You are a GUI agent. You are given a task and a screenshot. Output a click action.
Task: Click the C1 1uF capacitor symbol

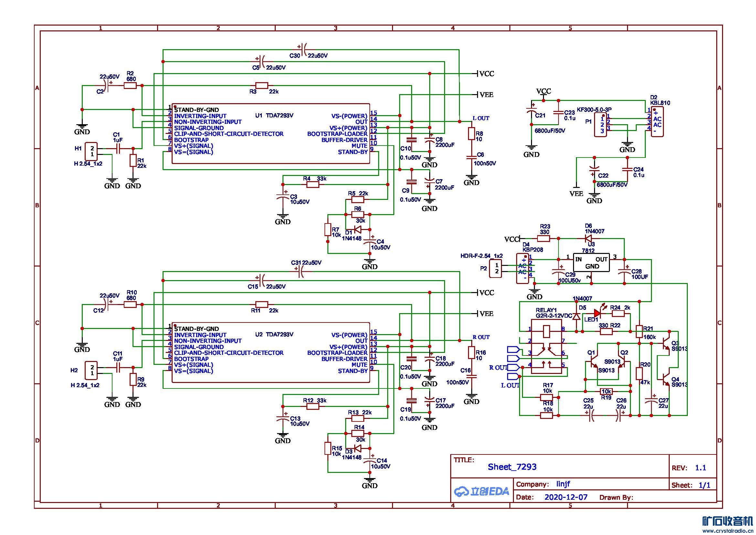pos(118,148)
